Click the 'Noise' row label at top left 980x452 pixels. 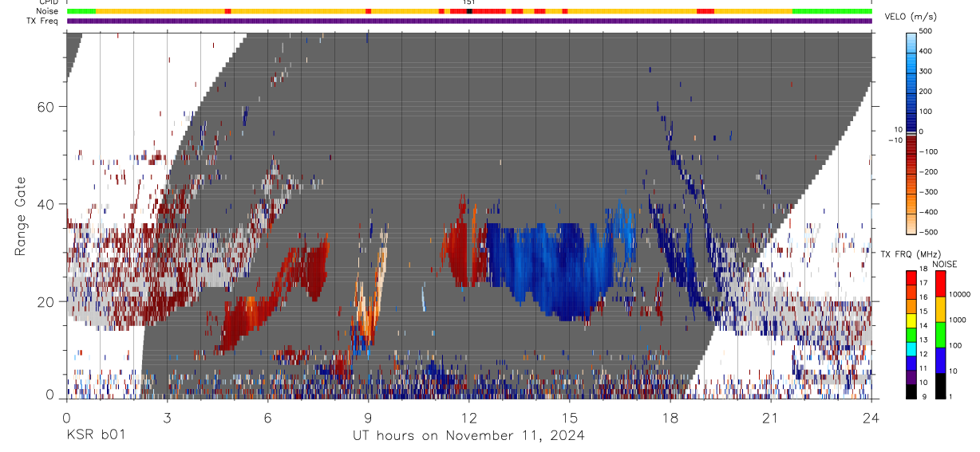point(48,11)
